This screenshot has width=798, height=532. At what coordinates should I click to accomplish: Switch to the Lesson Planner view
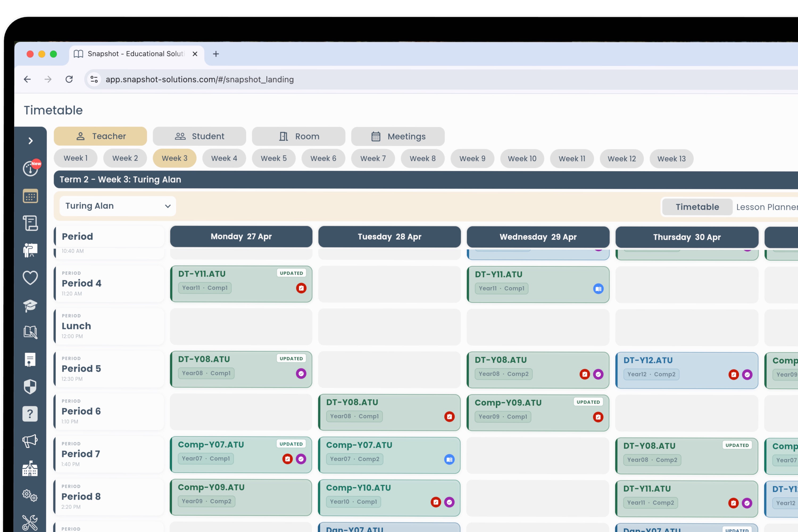pos(767,207)
